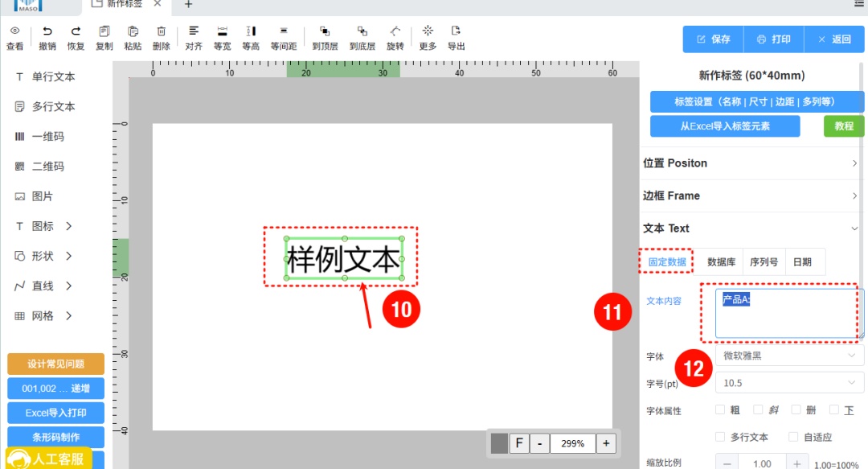
Task: Check the 多行文本 checkbox in font properties
Action: coord(720,437)
